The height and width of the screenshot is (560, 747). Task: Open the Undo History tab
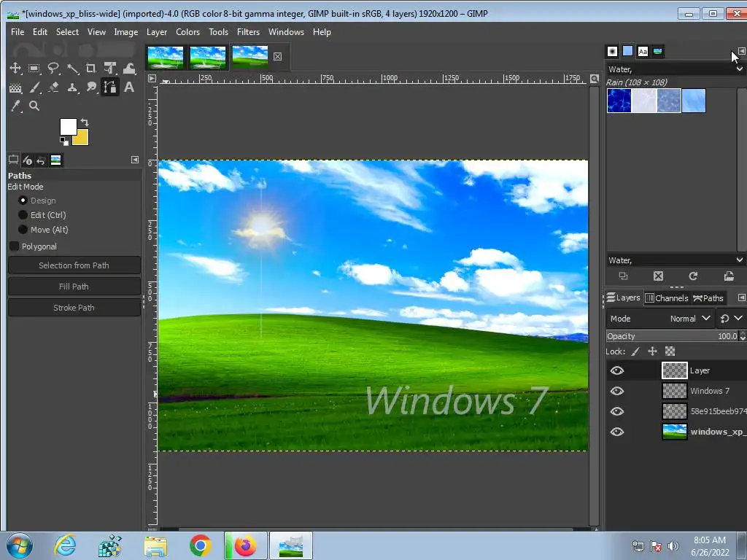point(41,160)
